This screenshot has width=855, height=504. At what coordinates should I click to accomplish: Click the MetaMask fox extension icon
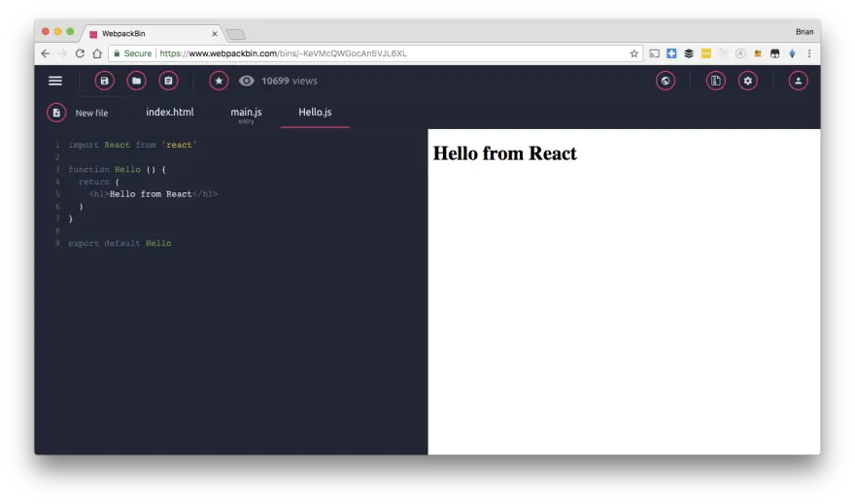758,53
